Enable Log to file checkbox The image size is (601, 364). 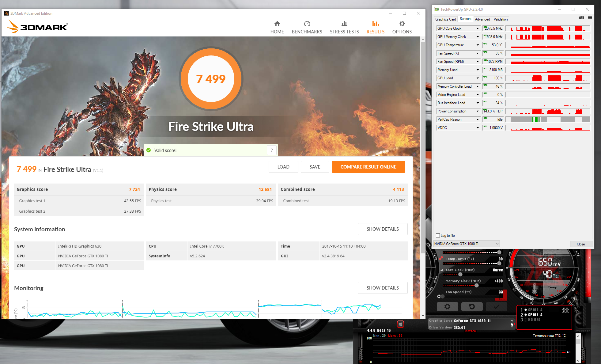(438, 236)
